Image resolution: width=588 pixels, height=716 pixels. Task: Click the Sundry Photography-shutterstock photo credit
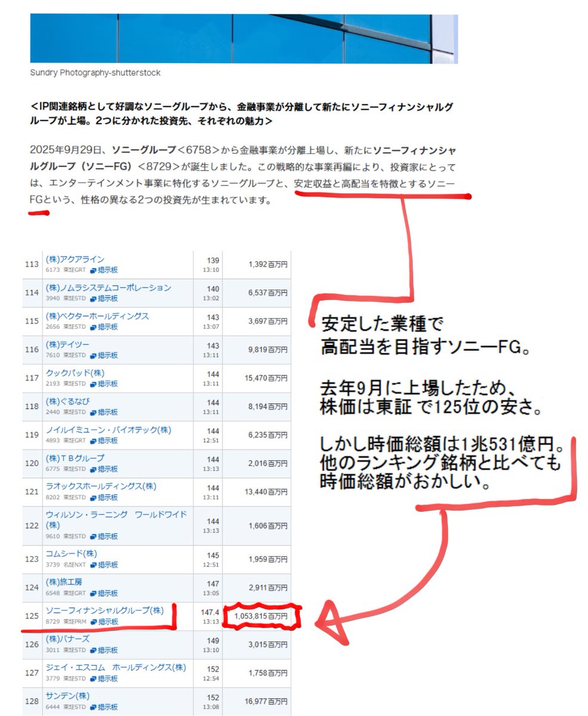[95, 73]
